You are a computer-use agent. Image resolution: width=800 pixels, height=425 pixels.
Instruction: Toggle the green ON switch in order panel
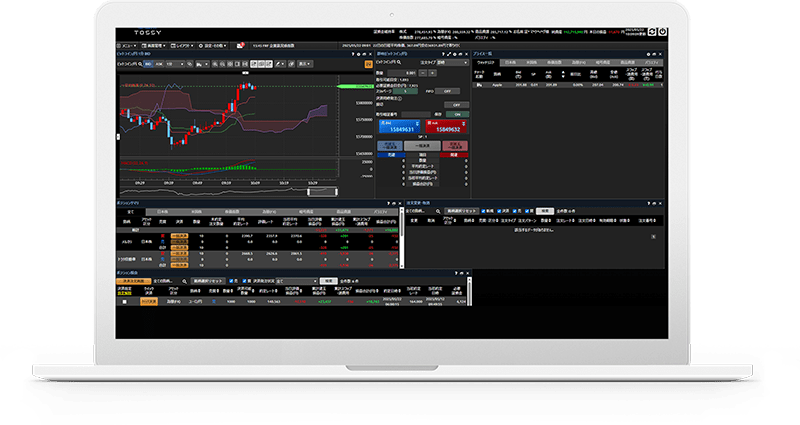pyautogui.click(x=457, y=114)
